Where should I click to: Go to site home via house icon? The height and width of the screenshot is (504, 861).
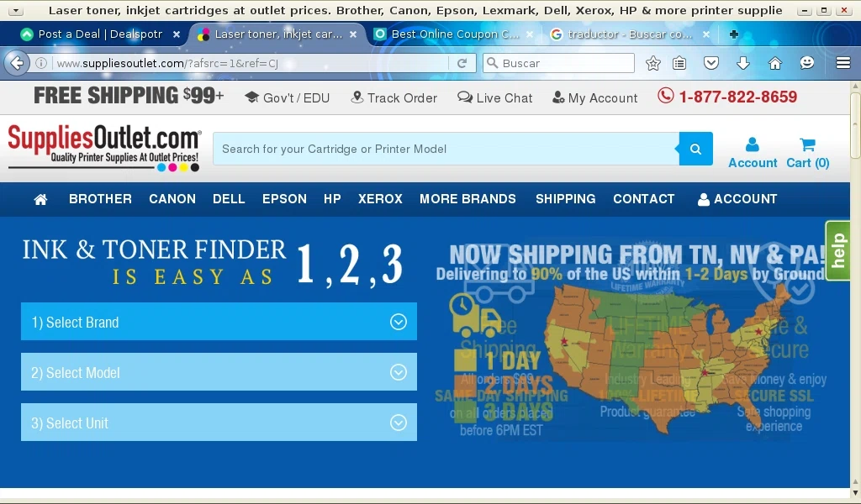coord(40,199)
